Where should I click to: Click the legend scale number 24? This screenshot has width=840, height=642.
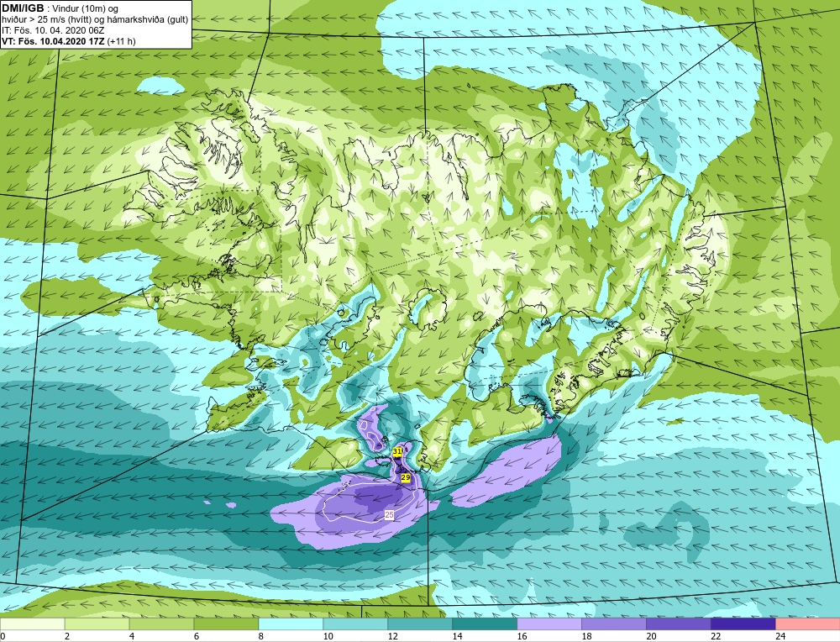coord(780,636)
